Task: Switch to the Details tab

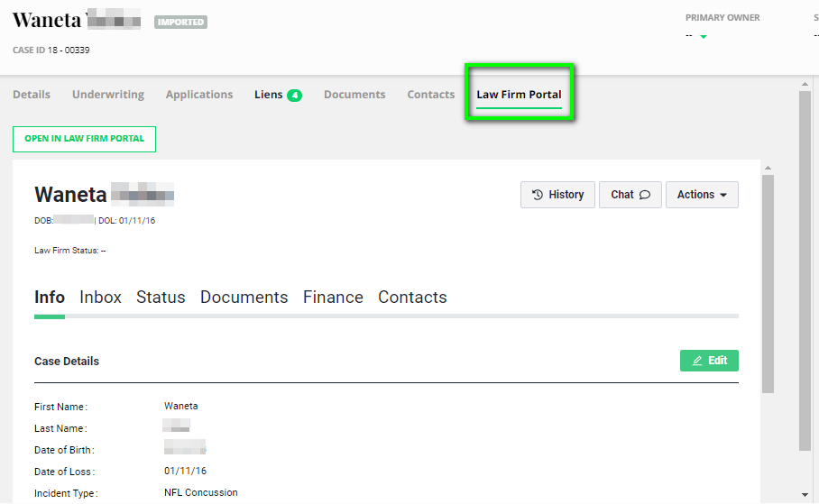Action: [x=32, y=95]
